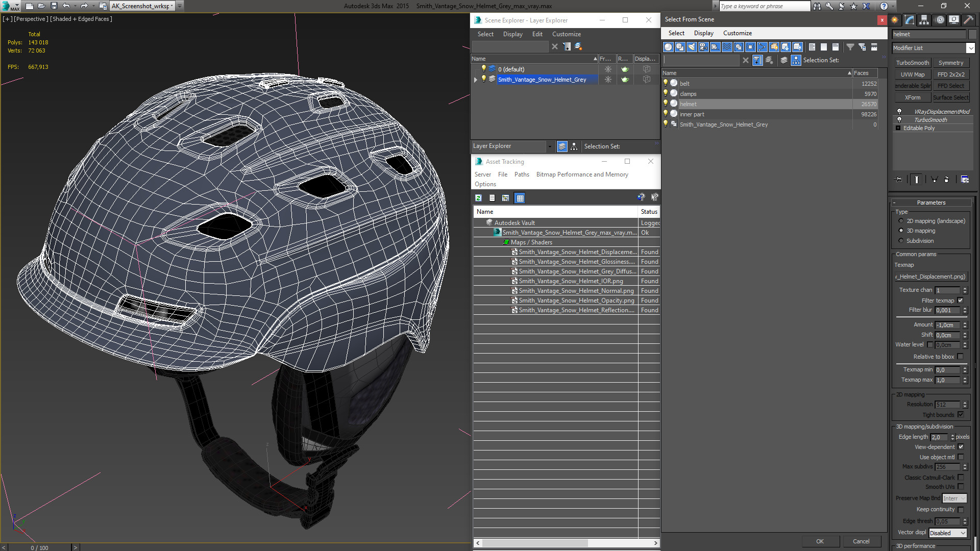Toggle Display Helpers filter in Select From Scene
The image size is (980, 551).
tap(715, 47)
